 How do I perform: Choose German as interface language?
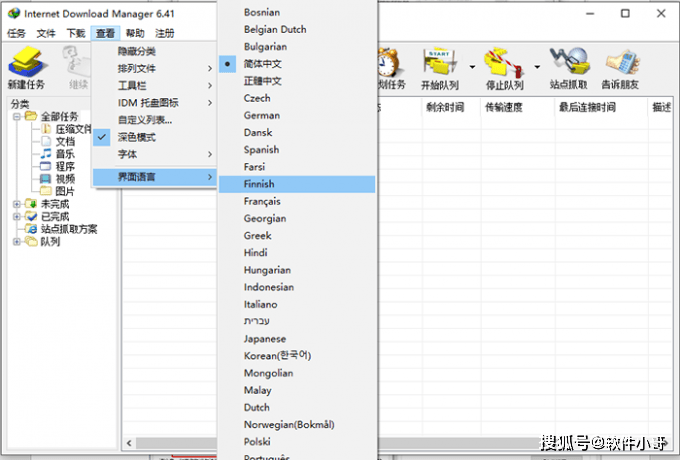coord(297,115)
